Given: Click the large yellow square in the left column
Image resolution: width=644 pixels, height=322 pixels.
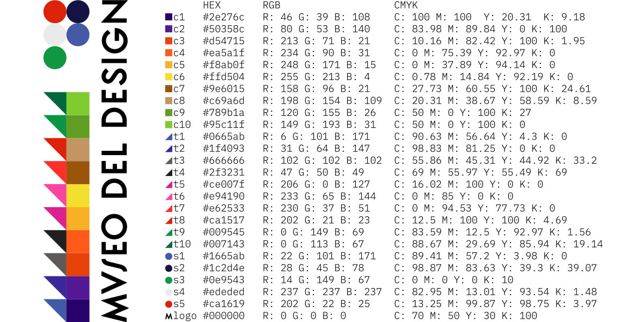Looking at the screenshot, I should [x=78, y=195].
